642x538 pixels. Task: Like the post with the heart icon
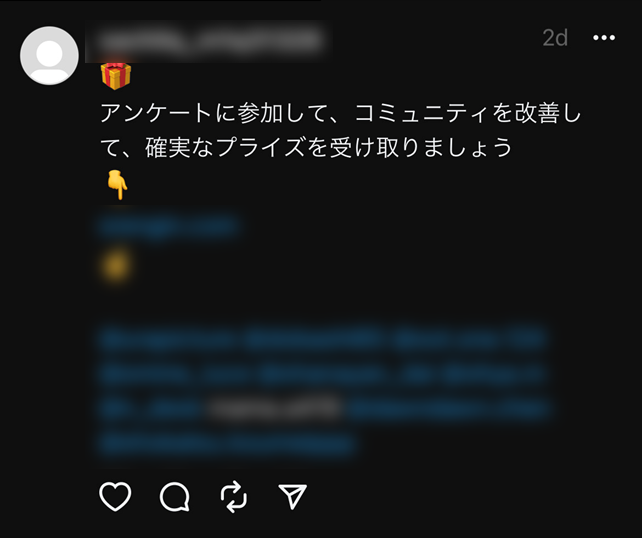[x=115, y=496]
